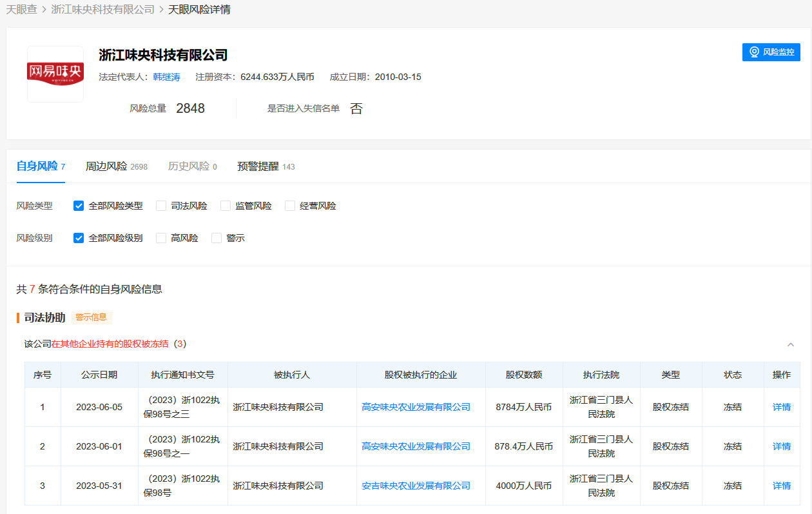The image size is (812, 514).
Task: Click the 序号 column header
Action: [43, 375]
